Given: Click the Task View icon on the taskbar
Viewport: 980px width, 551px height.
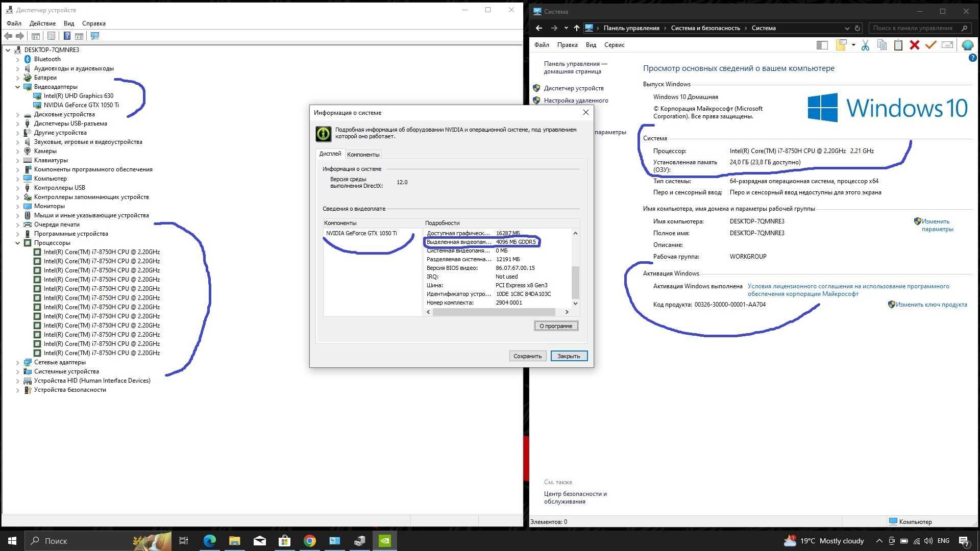Looking at the screenshot, I should (184, 541).
